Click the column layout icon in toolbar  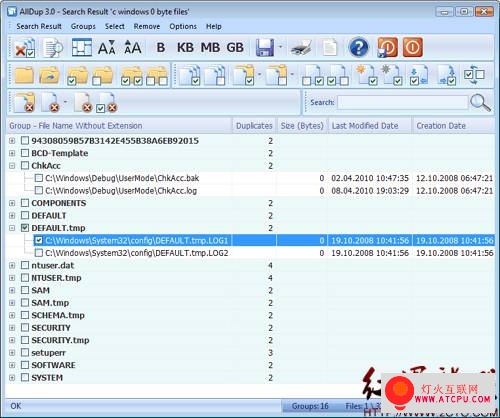click(81, 47)
